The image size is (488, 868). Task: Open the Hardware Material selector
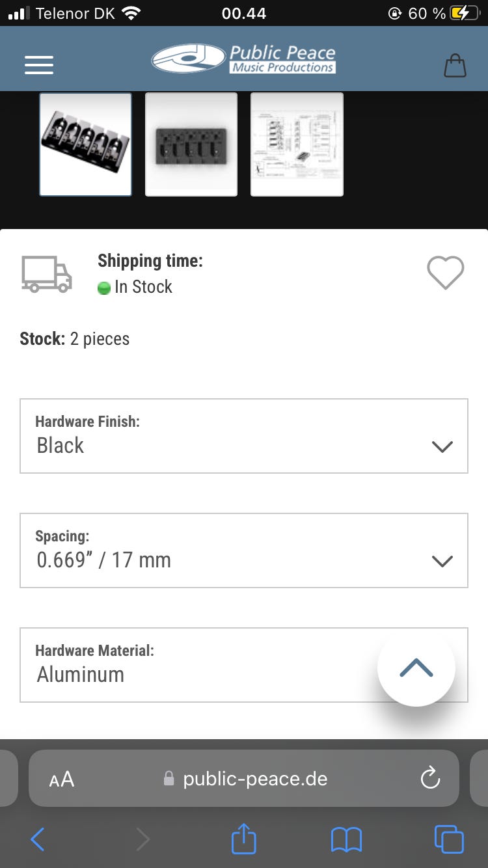[195, 665]
